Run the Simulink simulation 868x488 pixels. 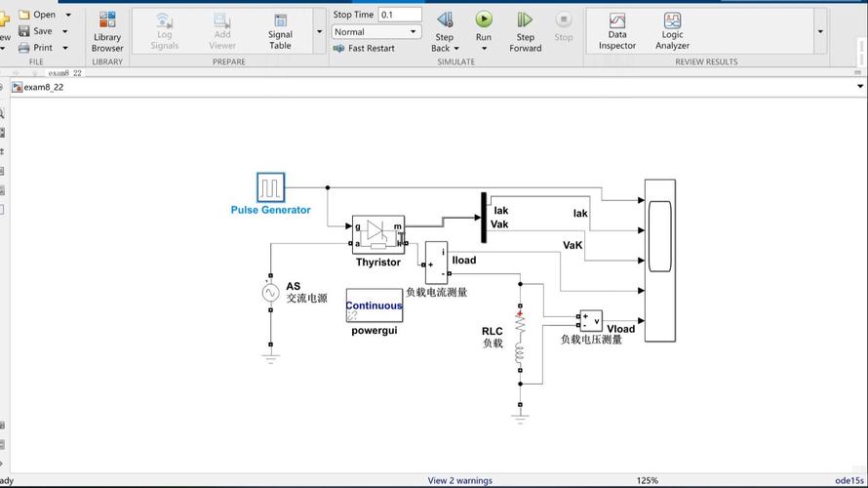(x=484, y=20)
